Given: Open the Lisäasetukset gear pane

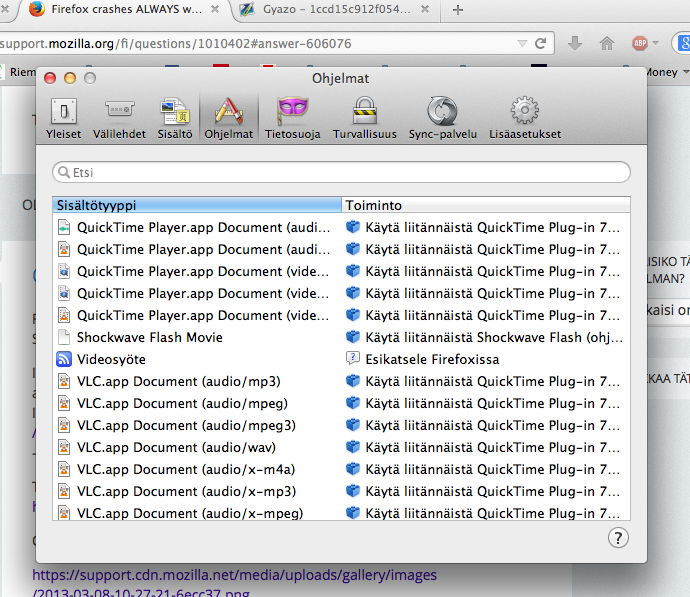Looking at the screenshot, I should [525, 119].
